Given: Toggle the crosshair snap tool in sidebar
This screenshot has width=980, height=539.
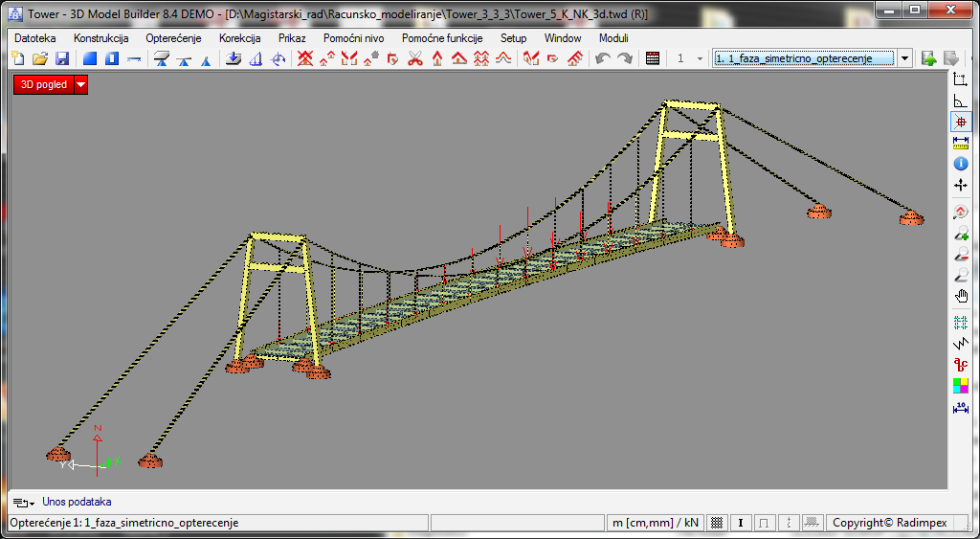Looking at the screenshot, I should pos(961,123).
